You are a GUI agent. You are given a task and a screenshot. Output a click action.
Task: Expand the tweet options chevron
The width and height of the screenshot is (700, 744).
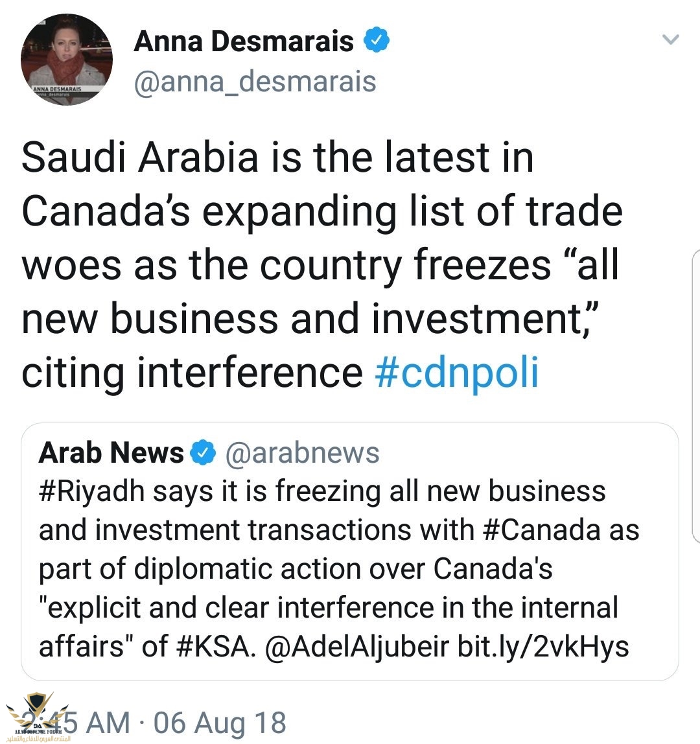670,40
